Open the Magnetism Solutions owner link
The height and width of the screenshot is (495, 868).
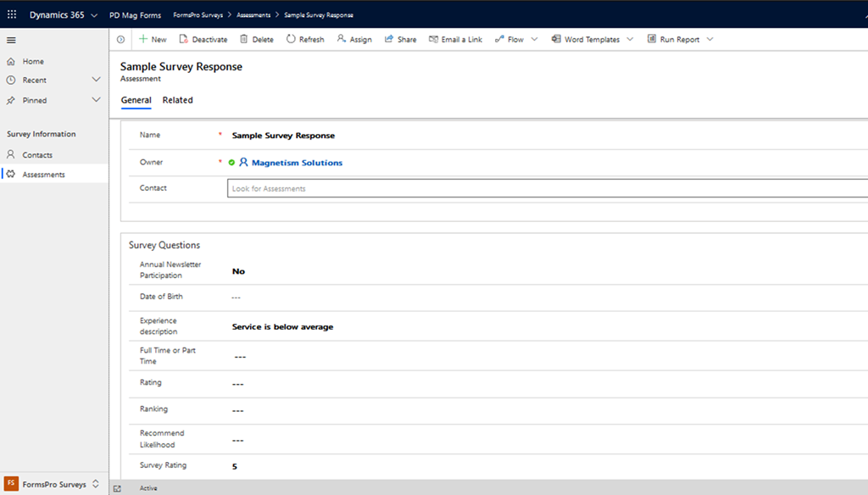click(297, 163)
